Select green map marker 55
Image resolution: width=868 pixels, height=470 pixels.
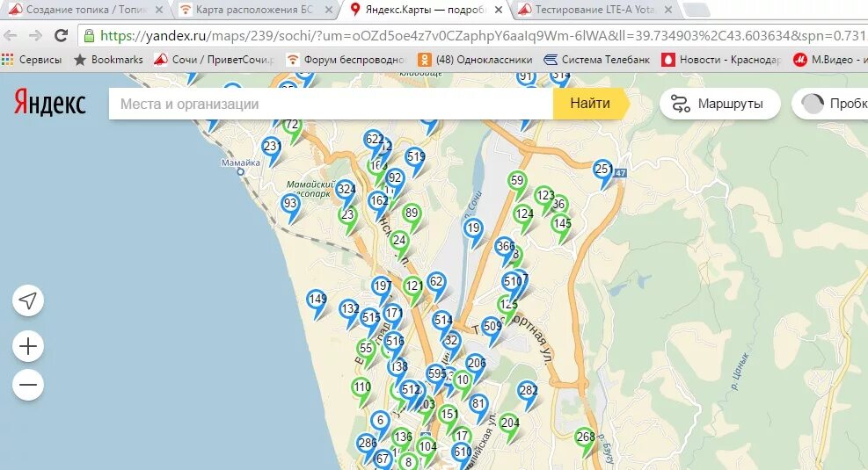366,350
